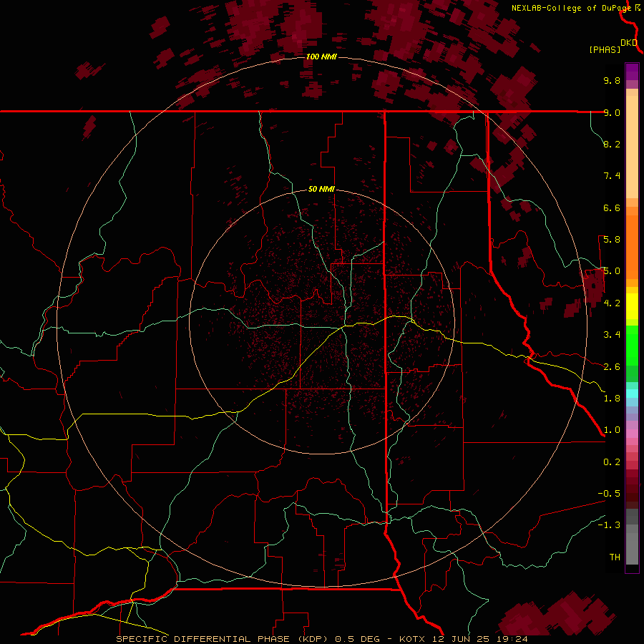Pick the purple swatch at top of color bar
The width and height of the screenshot is (644, 644).
(x=632, y=72)
